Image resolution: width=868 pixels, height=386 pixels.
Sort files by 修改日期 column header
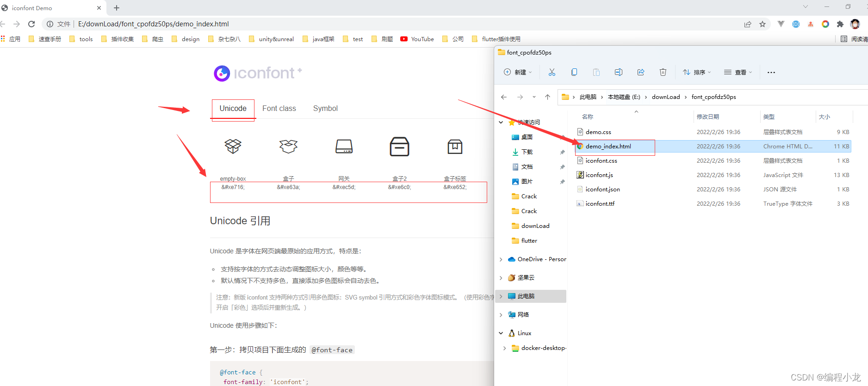[x=708, y=117]
